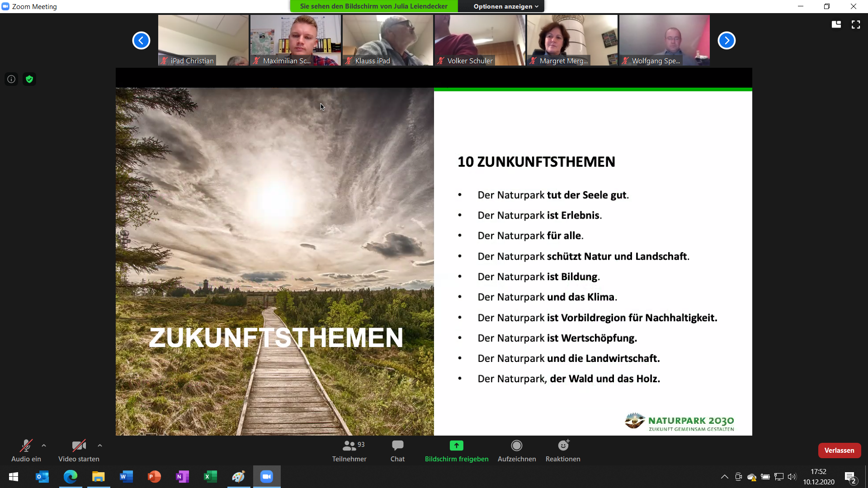Expand video settings arrow
The width and height of the screenshot is (868, 488).
pos(100,446)
